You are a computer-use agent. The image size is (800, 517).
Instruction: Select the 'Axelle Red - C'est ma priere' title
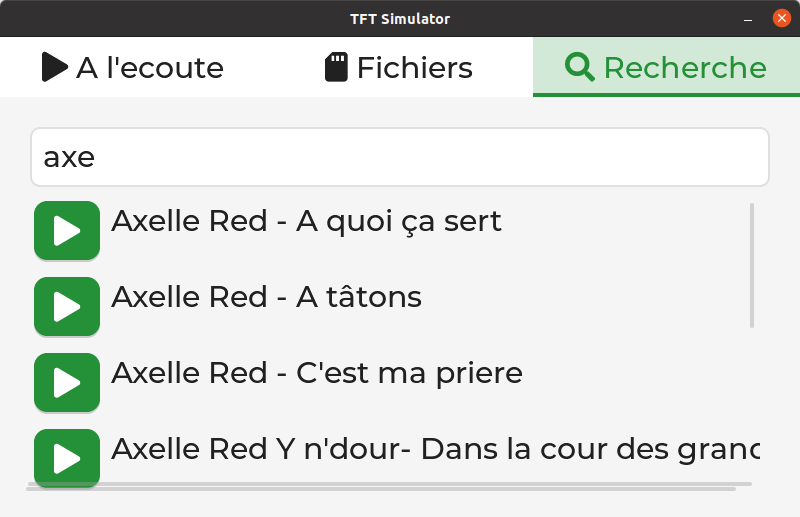(317, 373)
